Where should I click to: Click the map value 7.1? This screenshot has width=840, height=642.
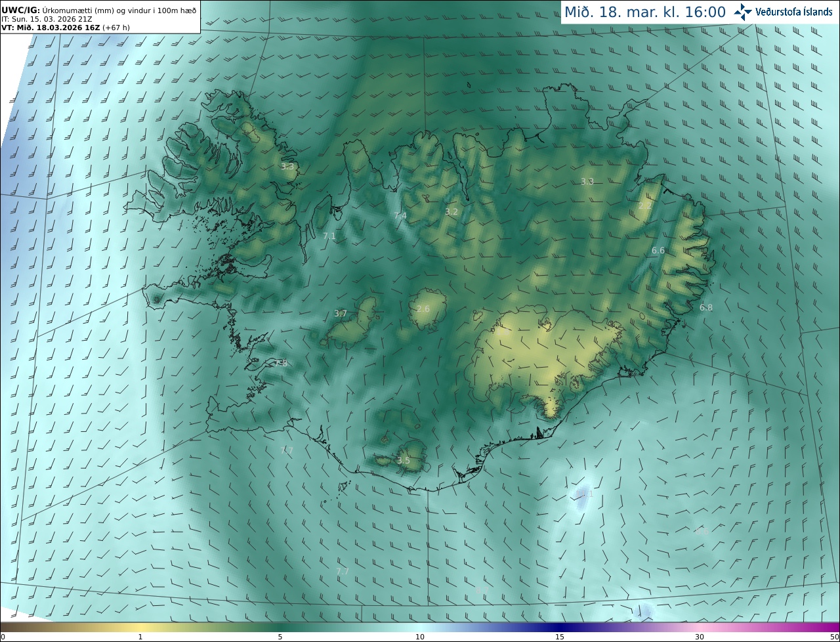tap(329, 236)
